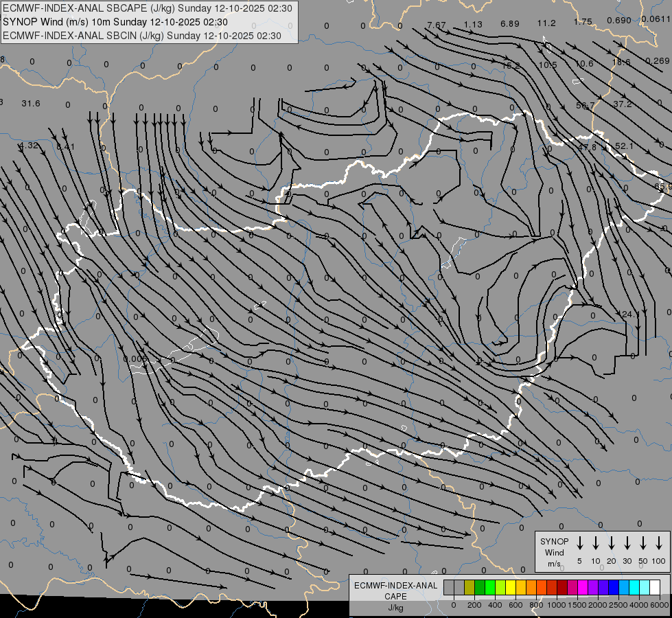Viewport: 672px width, 618px height.
Task: Click the 65.9 CAPE value on map
Action: coord(663,187)
